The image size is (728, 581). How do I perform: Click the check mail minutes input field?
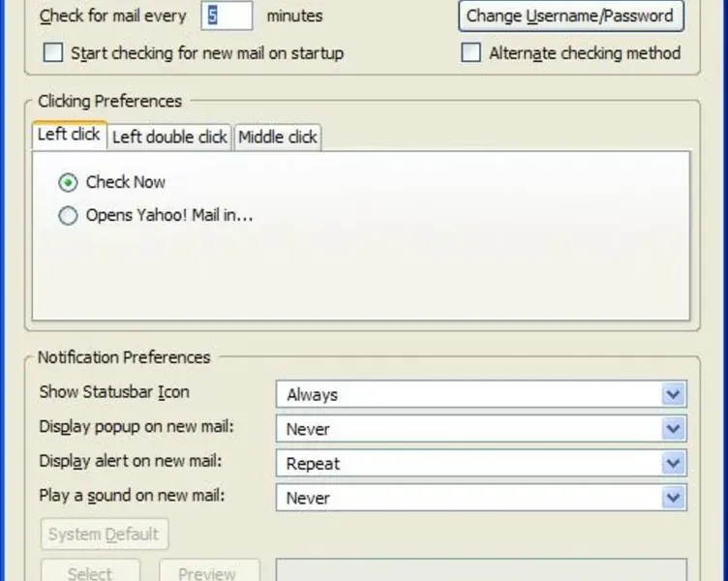click(x=227, y=15)
